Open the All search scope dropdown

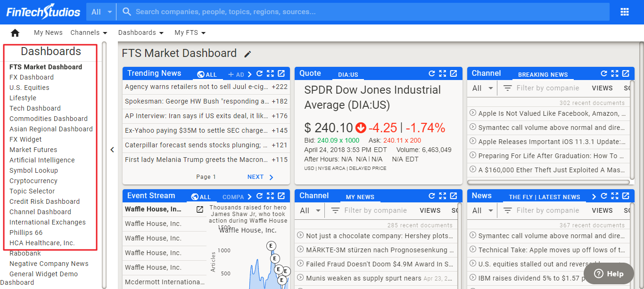(101, 12)
